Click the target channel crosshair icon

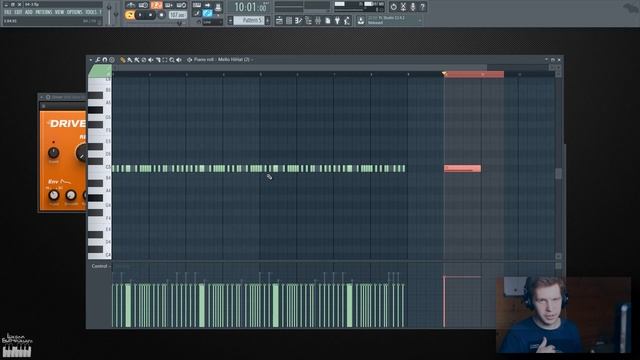coord(189,60)
